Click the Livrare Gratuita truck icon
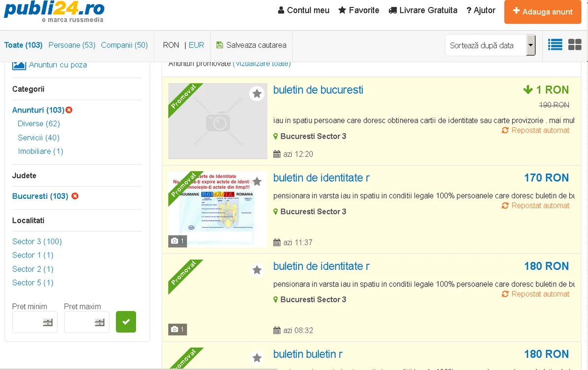The width and height of the screenshot is (588, 370). 393,10
